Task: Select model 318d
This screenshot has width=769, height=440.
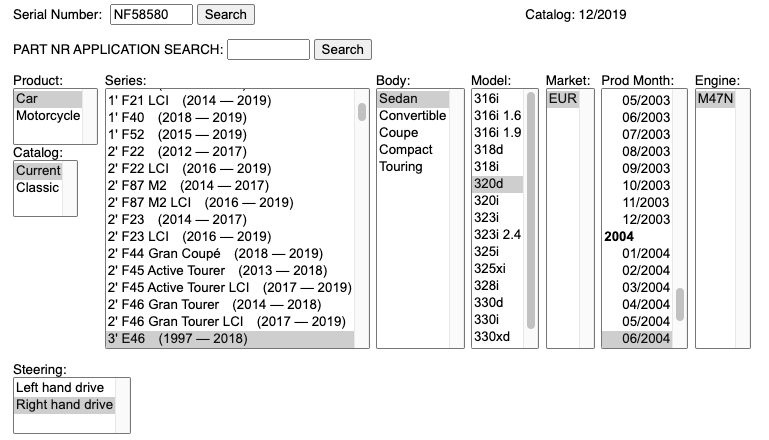Action: (x=498, y=150)
